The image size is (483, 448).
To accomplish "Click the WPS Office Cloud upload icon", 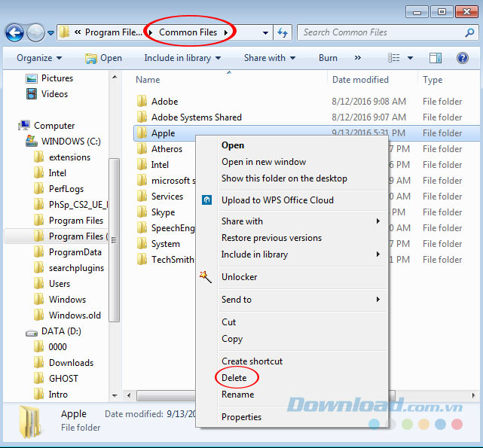I will 206,200.
